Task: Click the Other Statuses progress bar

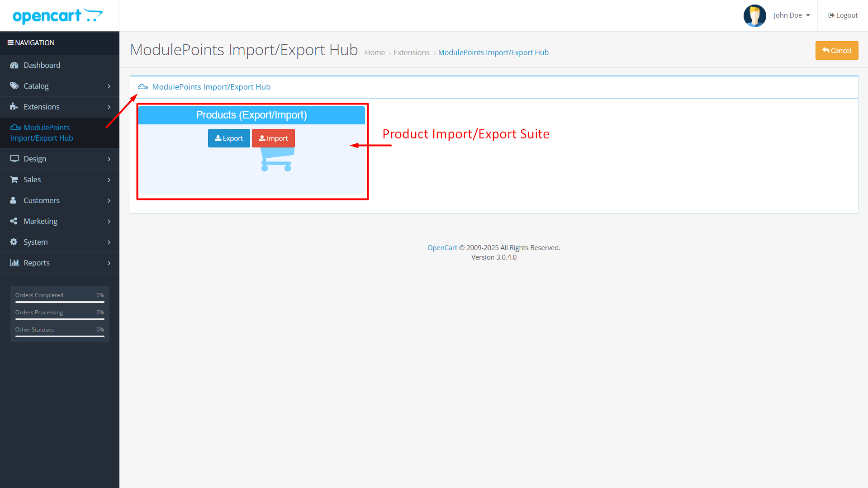Action: tap(60, 336)
